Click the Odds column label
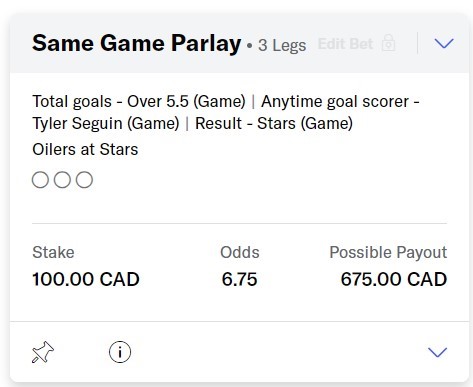The image size is (473, 387). tap(240, 252)
